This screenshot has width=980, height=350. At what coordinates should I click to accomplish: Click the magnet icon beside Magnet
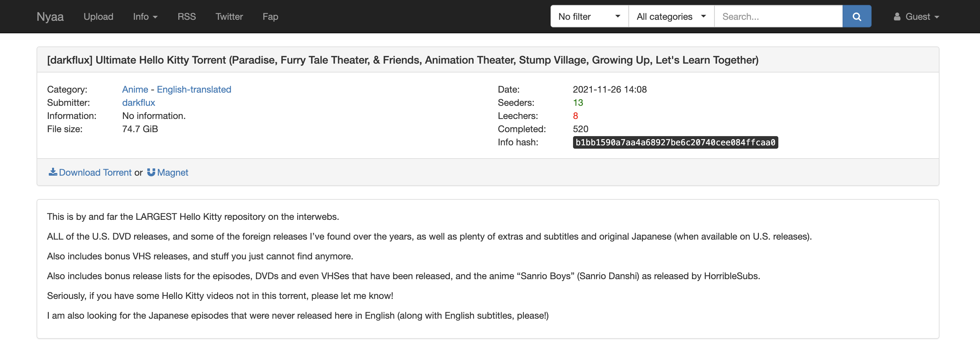pos(151,172)
